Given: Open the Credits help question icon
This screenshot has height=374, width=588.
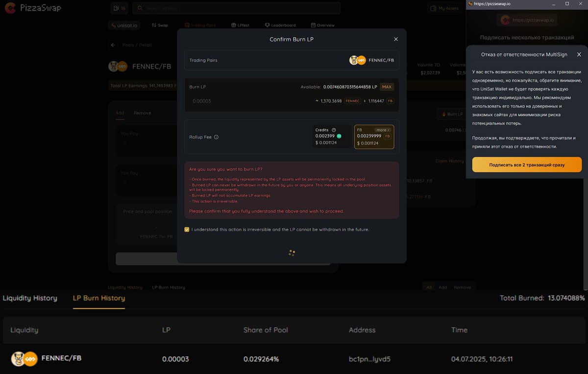Looking at the screenshot, I should click(334, 130).
